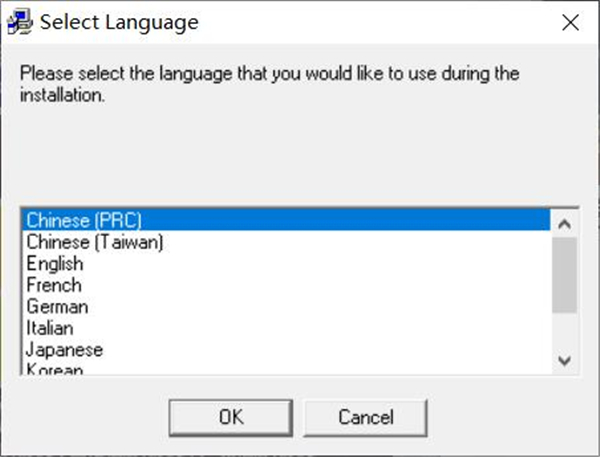Pick French from the language list
Screen dimensions: 600x457
tap(54, 285)
